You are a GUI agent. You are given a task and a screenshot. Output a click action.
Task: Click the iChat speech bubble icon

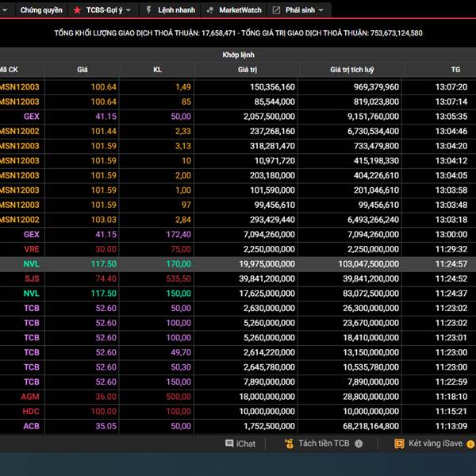(229, 444)
